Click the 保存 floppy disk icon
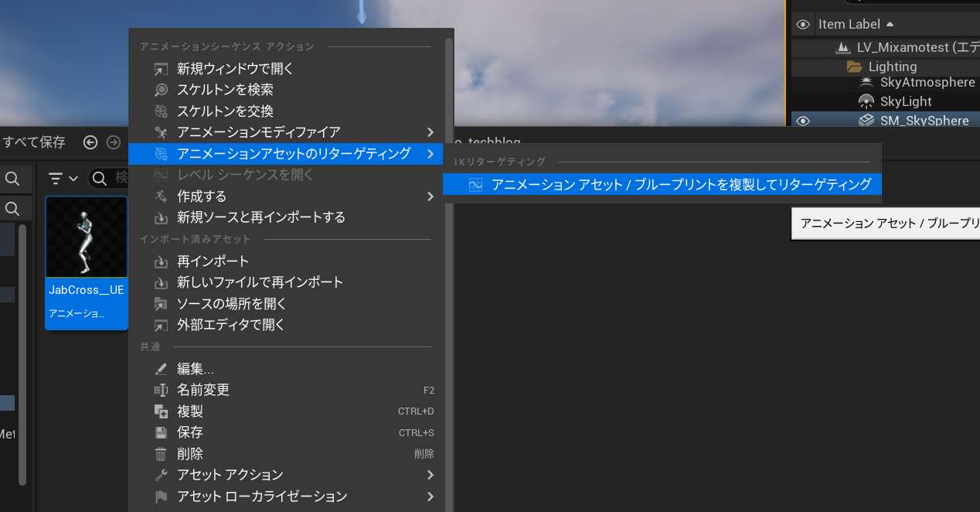This screenshot has width=980, height=512. (x=161, y=432)
